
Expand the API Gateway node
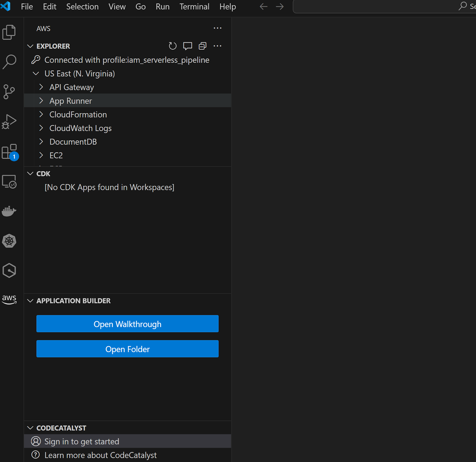pyautogui.click(x=41, y=87)
